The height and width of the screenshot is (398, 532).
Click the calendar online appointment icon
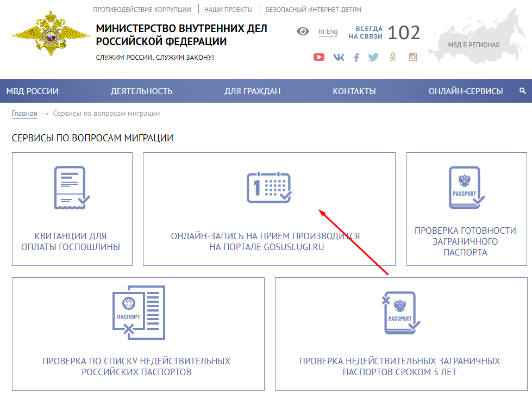(x=269, y=188)
